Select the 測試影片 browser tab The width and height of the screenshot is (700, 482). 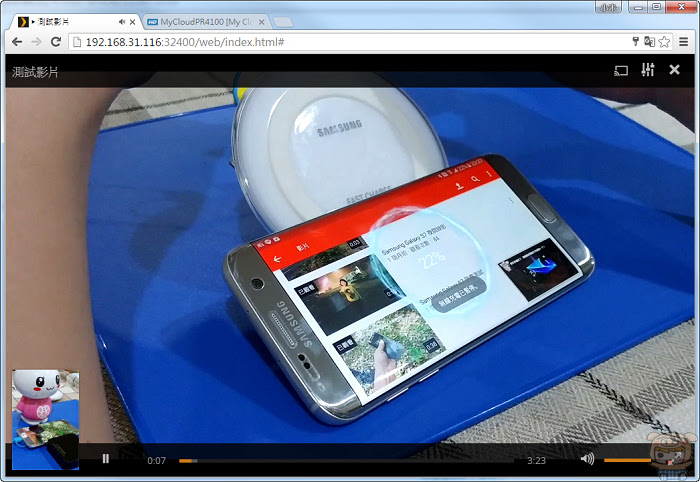[76, 22]
